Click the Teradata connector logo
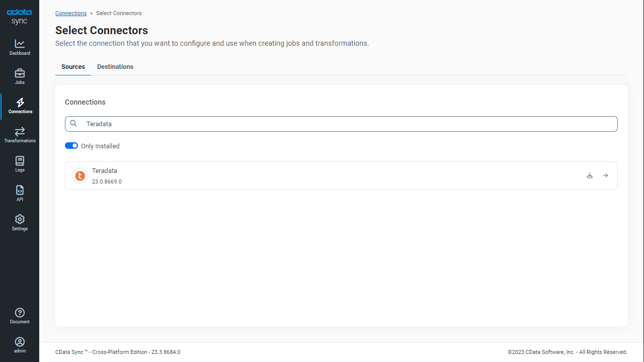 tap(80, 176)
